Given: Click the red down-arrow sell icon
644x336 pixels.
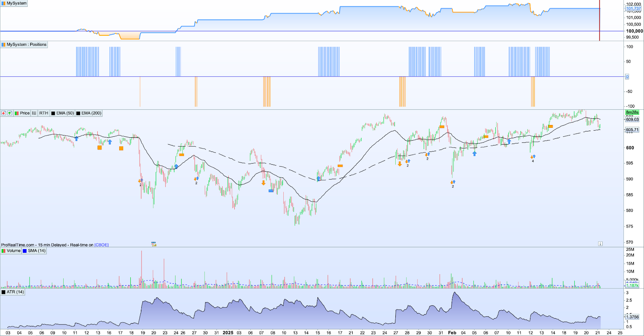Looking at the screenshot, I should pos(4,113).
